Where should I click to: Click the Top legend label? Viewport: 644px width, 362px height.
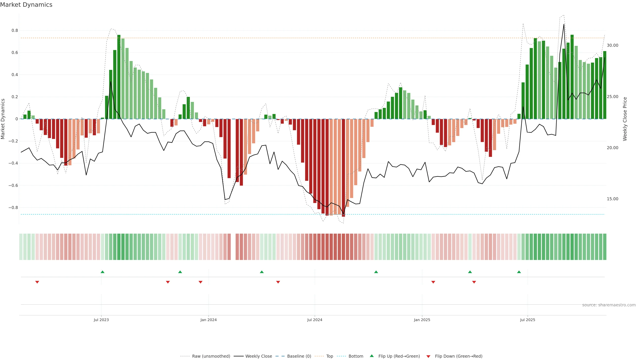pyautogui.click(x=330, y=356)
